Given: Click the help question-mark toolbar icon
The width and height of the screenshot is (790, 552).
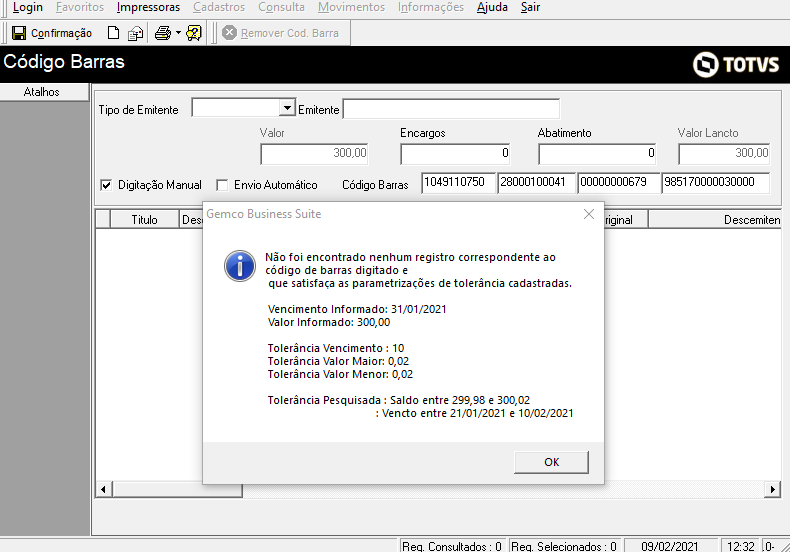Looking at the screenshot, I should coord(193,33).
